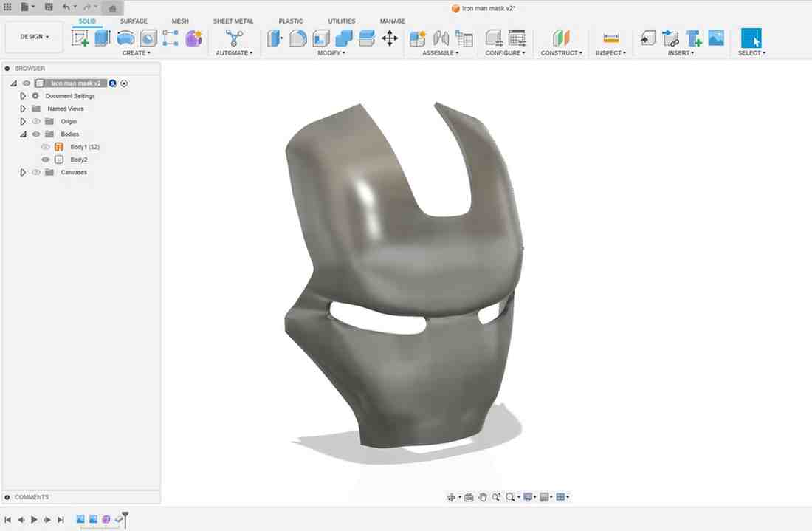Collapse the Bodies folder node
Screen dimensions: 812x531
click(x=23, y=134)
